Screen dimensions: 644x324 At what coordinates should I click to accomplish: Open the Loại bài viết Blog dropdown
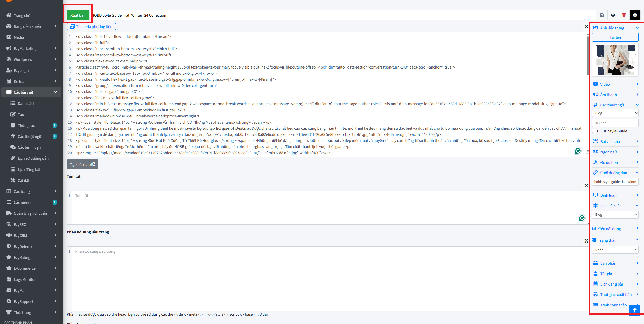point(615,214)
